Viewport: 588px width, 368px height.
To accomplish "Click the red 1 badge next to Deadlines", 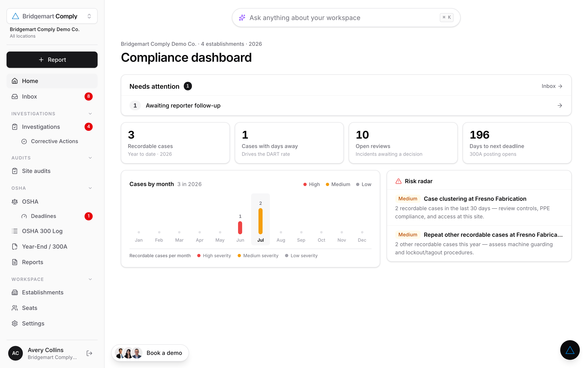I will (88, 216).
